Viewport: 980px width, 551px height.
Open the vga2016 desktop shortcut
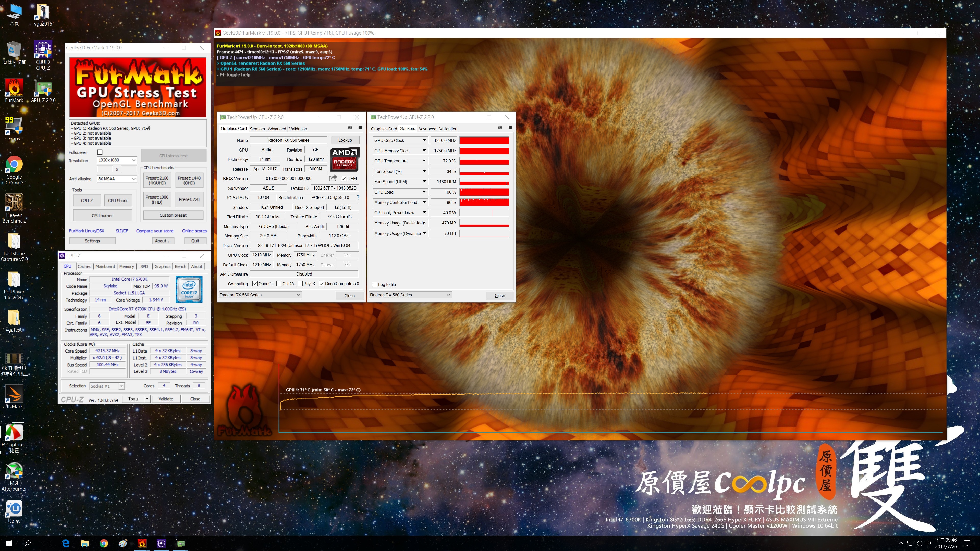[x=43, y=15]
